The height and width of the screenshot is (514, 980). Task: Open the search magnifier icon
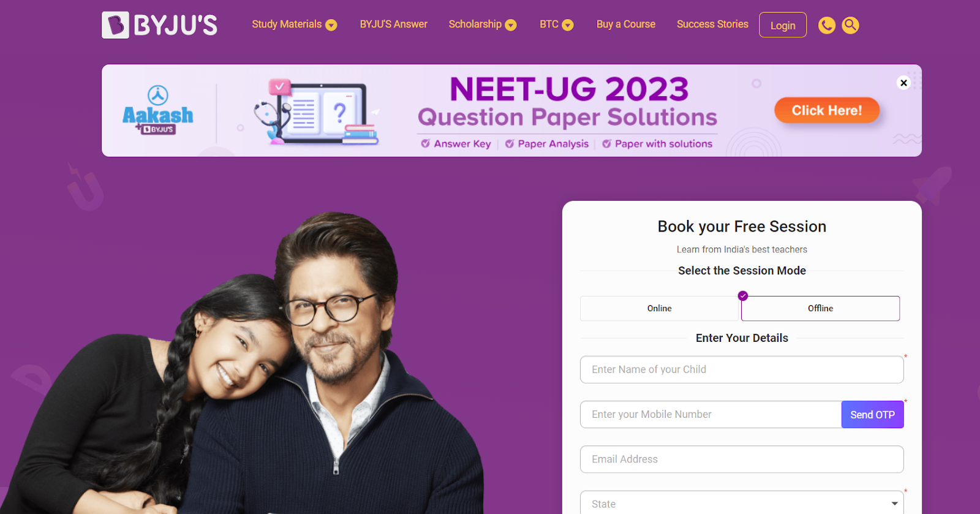[851, 25]
